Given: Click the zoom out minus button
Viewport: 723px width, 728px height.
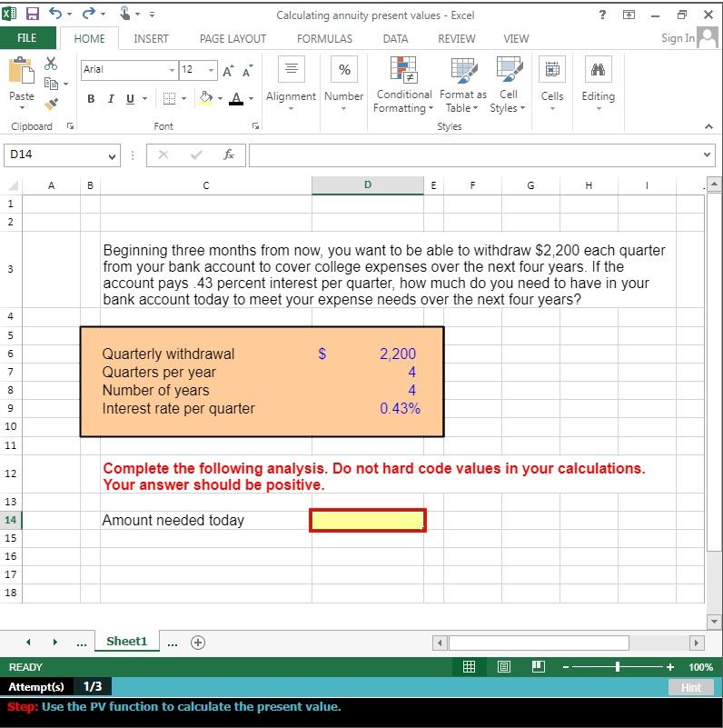Looking at the screenshot, I should pyautogui.click(x=566, y=667).
